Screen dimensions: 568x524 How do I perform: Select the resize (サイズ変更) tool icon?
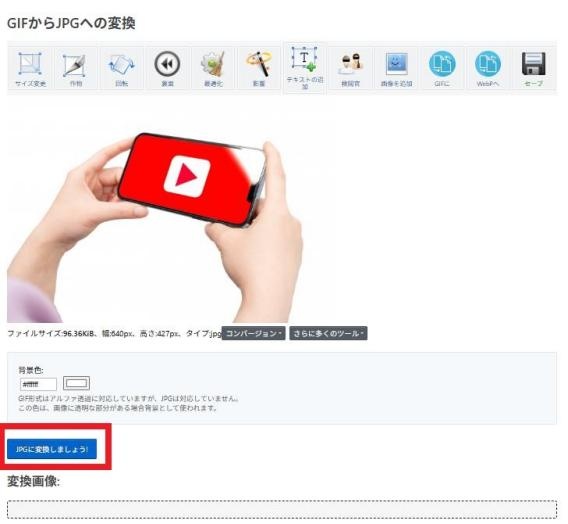pyautogui.click(x=30, y=68)
